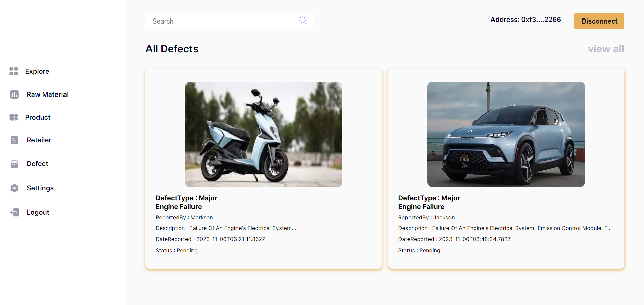Image resolution: width=644 pixels, height=305 pixels.
Task: Open the scooter defect image
Action: click(263, 134)
